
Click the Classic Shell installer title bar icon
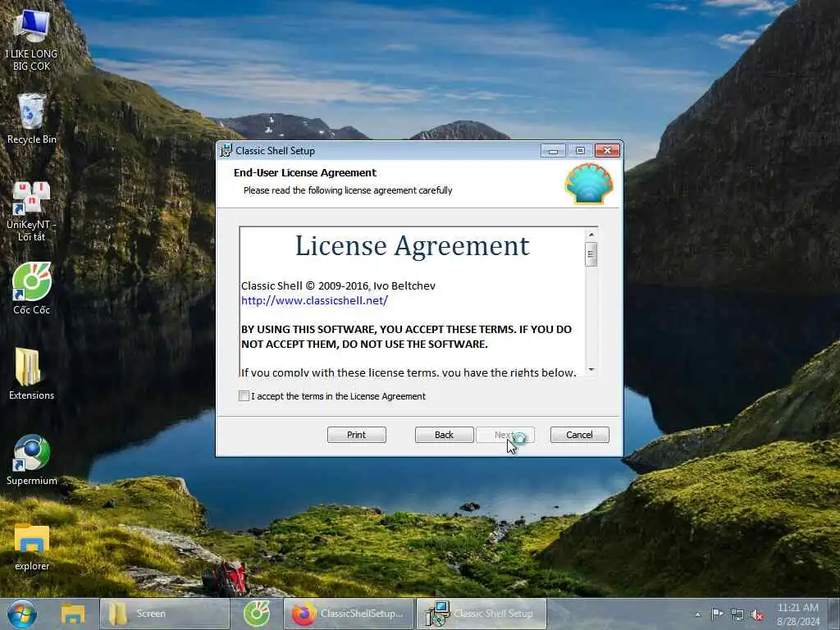(226, 151)
